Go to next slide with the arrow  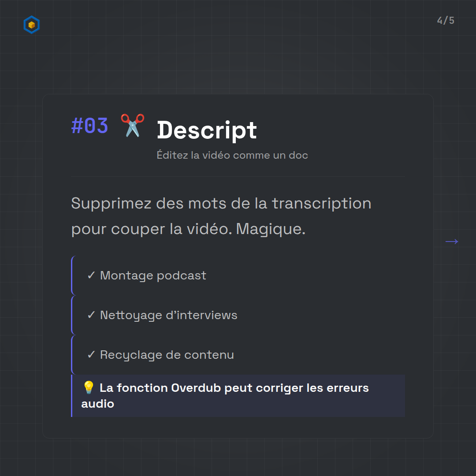(452, 241)
